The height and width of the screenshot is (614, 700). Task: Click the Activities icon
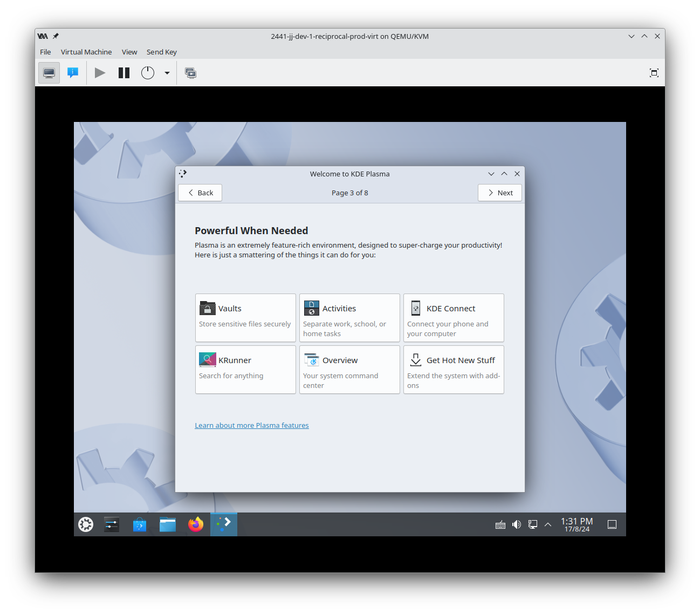click(312, 308)
